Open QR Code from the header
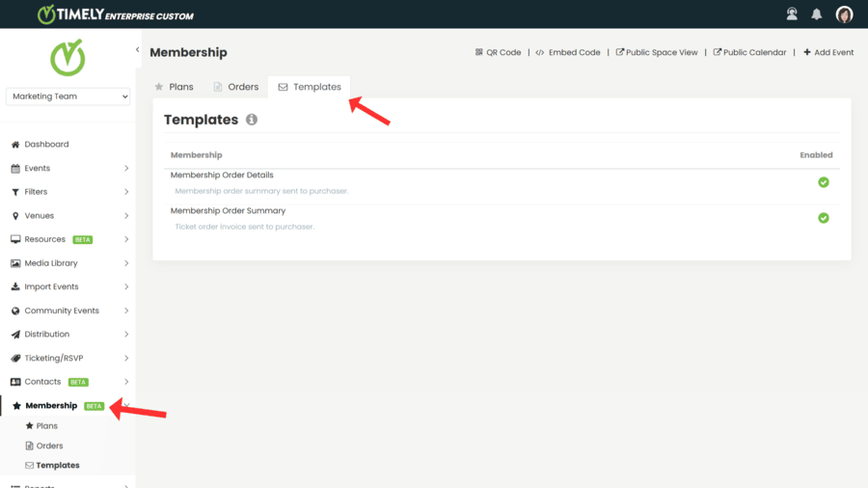This screenshot has height=488, width=868. pos(498,53)
